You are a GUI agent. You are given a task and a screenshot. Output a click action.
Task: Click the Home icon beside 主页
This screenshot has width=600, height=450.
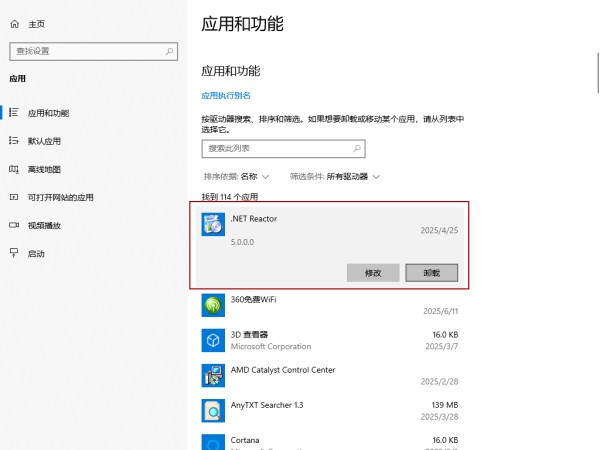click(x=15, y=24)
